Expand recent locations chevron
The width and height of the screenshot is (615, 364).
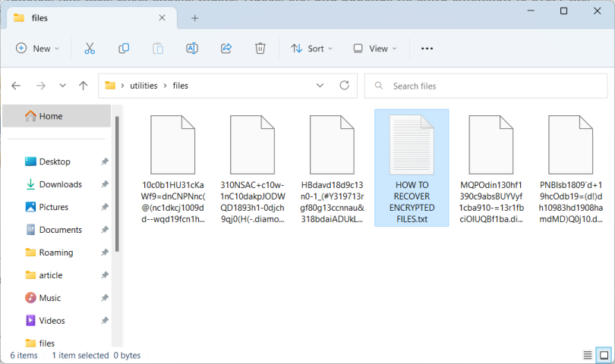pyautogui.click(x=62, y=86)
